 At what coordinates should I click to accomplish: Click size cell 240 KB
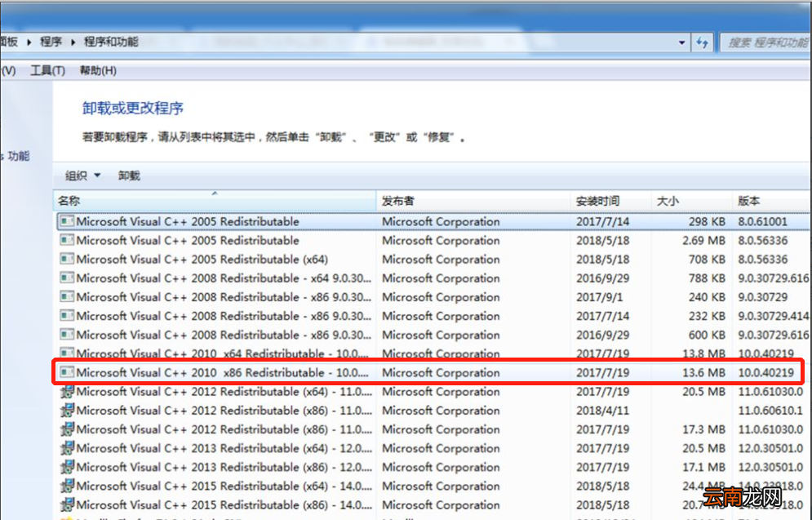point(707,297)
